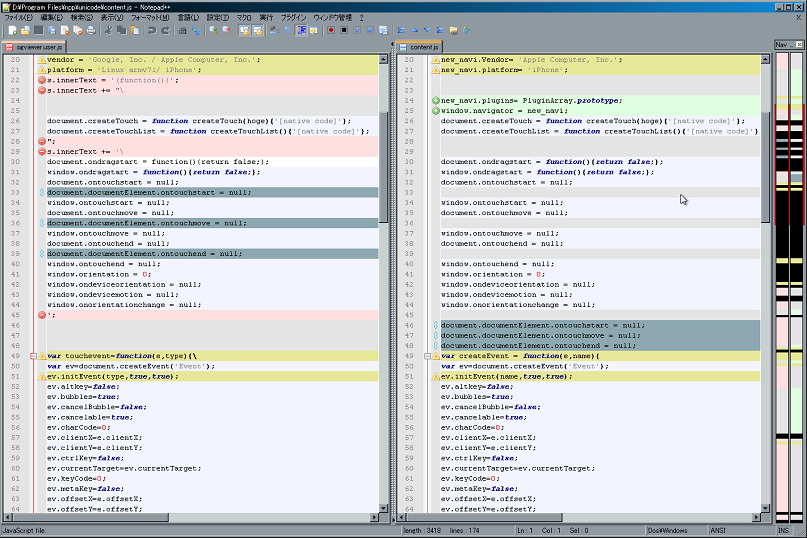Collapse fold at line 49 right pane
This screenshot has width=807, height=538.
tap(427, 356)
